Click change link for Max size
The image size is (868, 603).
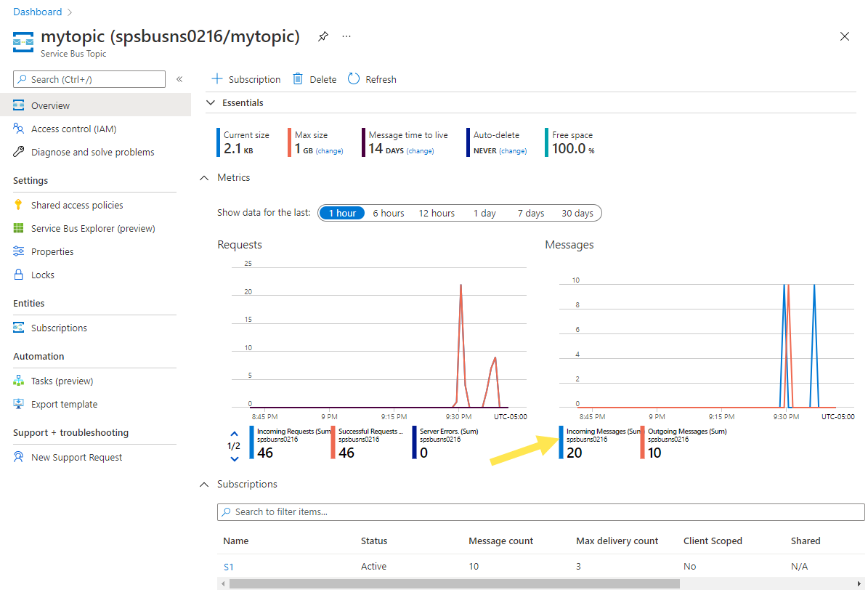329,151
